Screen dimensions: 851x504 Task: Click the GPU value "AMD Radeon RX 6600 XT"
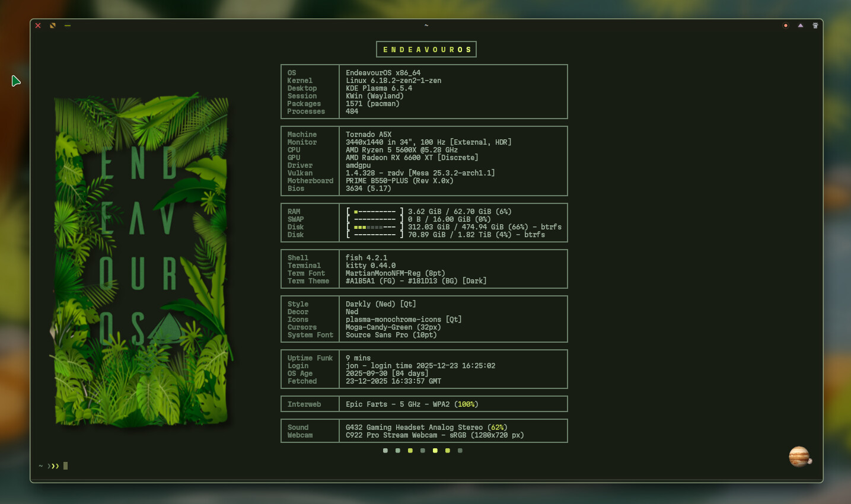pyautogui.click(x=390, y=158)
